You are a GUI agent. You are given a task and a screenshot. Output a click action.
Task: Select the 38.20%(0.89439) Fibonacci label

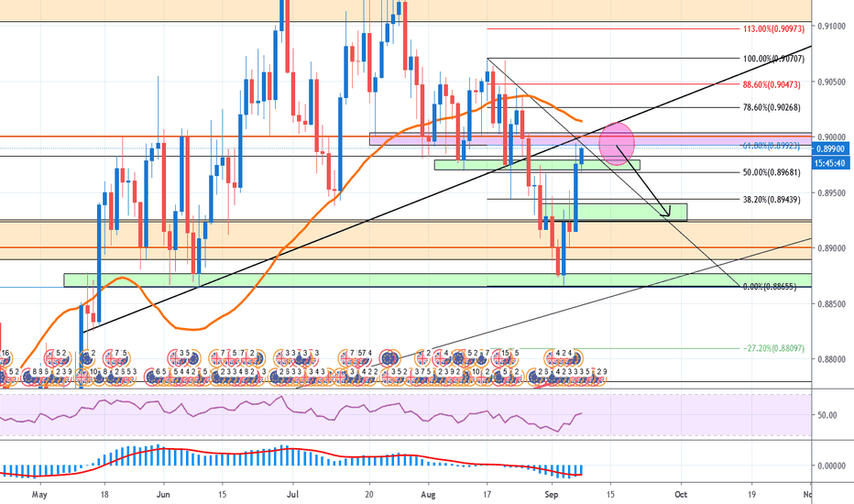click(772, 200)
